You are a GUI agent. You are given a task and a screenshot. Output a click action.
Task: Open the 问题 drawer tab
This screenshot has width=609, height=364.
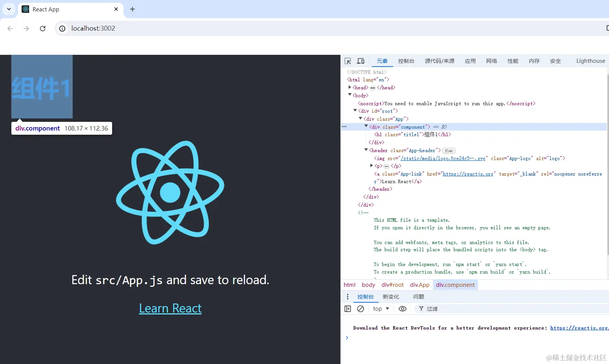click(418, 297)
